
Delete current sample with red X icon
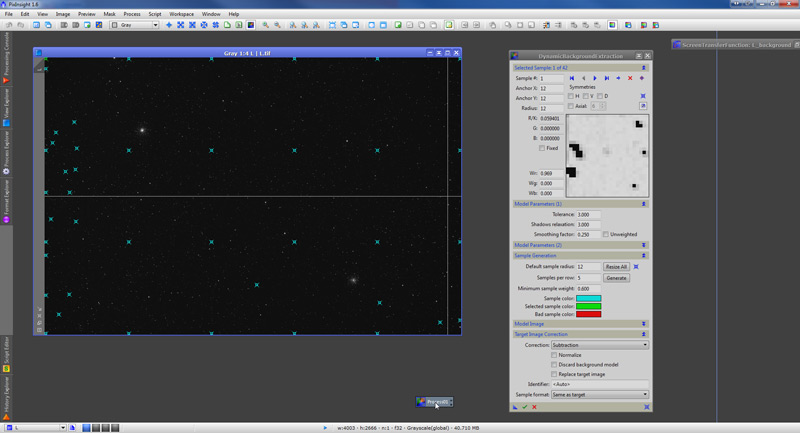pyautogui.click(x=630, y=77)
